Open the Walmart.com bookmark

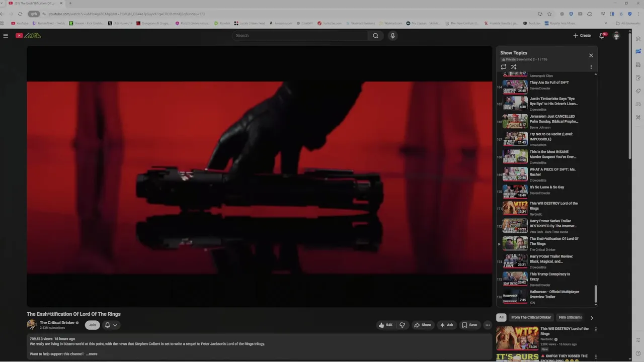coord(390,23)
